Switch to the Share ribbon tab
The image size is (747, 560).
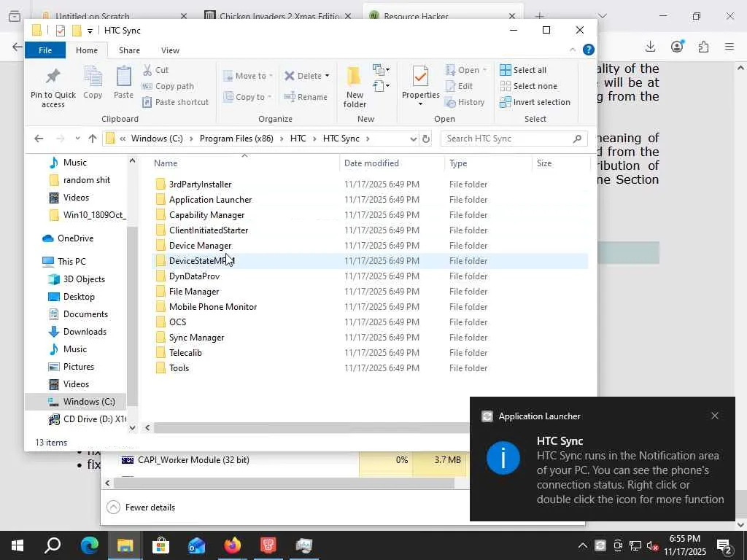click(129, 50)
